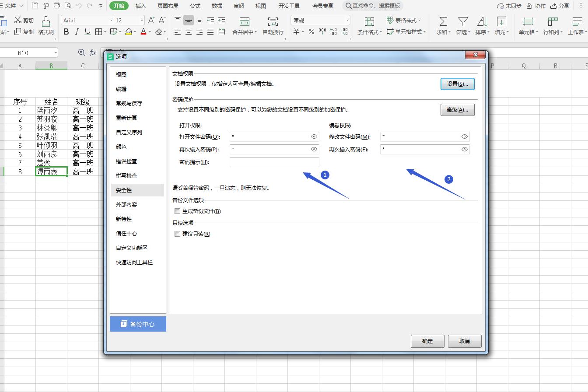The height and width of the screenshot is (392, 588).
Task: Open the 审阅 ribbon tab
Action: click(238, 6)
